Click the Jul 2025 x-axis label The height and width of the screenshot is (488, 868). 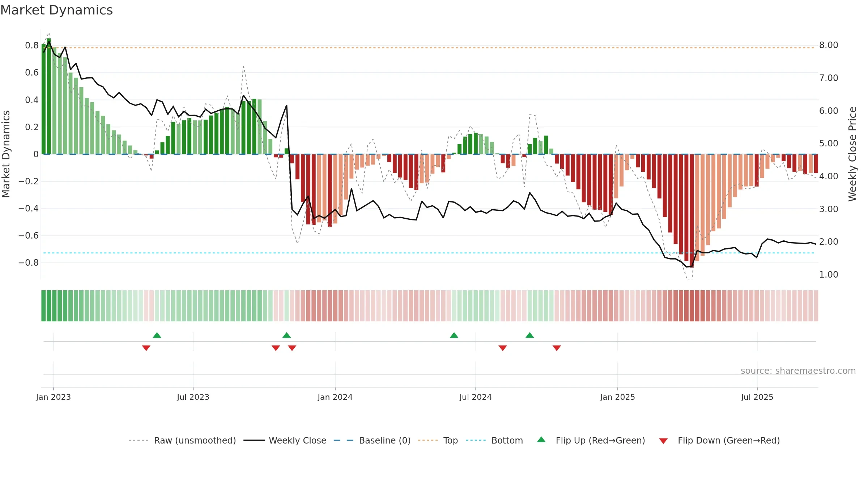pos(757,397)
